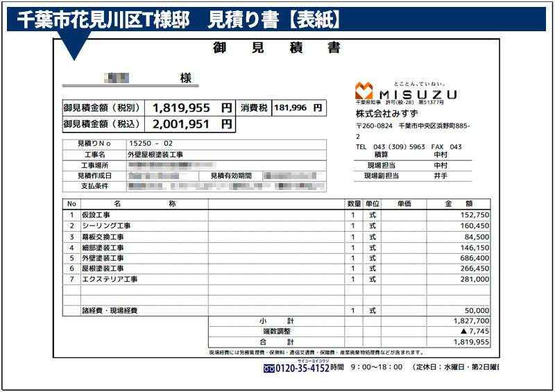Click the title 千葉市花見川区T様邸 見積り書【表紙】
This screenshot has width=555, height=392.
point(178,19)
